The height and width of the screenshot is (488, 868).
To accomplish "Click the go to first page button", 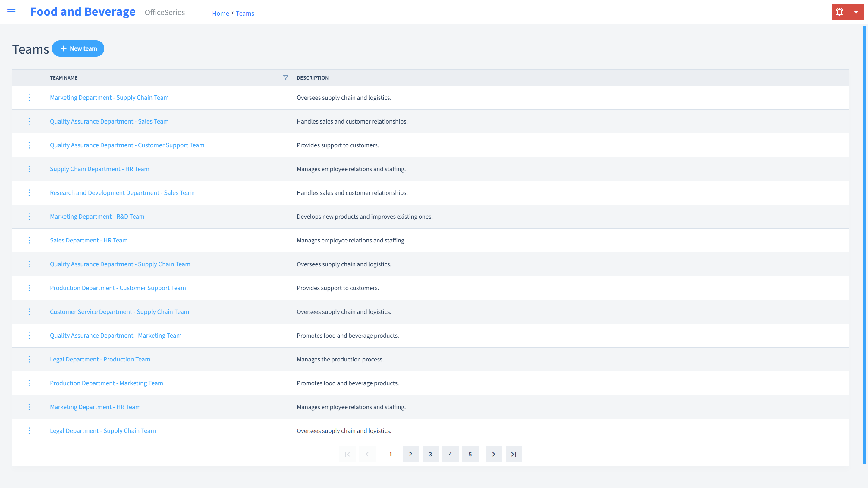I will click(348, 454).
